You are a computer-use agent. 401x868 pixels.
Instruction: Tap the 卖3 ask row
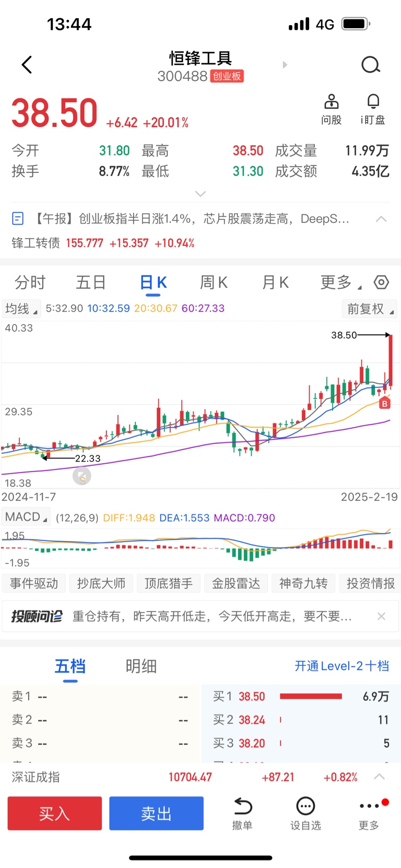[x=100, y=743]
